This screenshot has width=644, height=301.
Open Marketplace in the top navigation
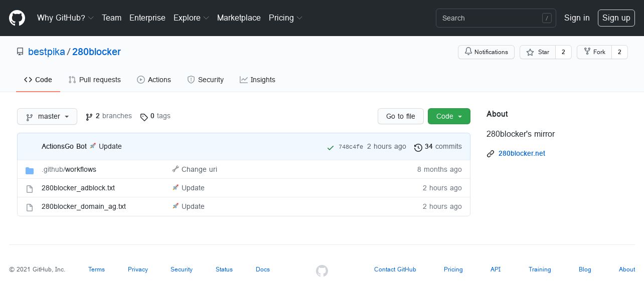click(239, 18)
